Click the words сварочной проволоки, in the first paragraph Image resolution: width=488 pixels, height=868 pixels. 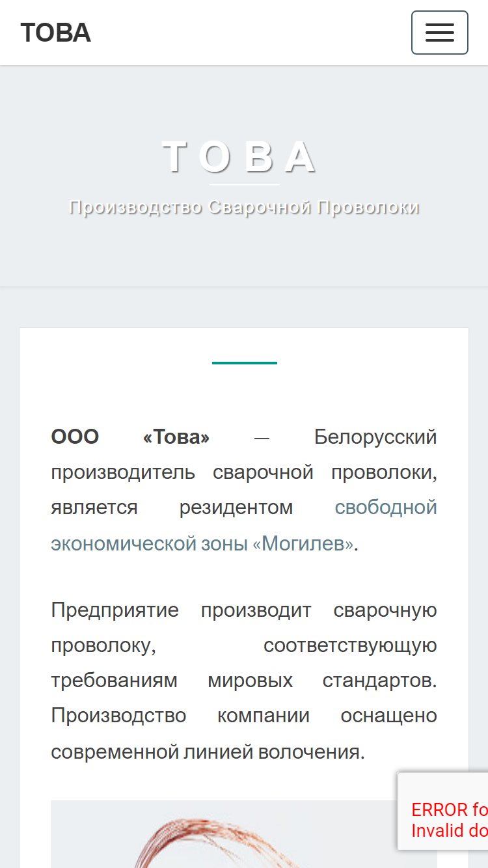click(325, 472)
